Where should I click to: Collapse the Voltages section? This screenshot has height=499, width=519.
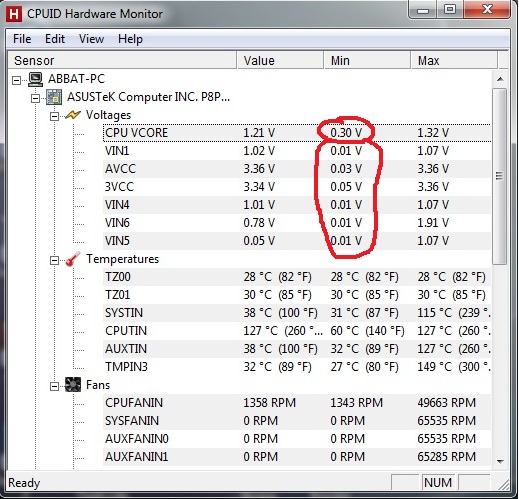(54, 116)
